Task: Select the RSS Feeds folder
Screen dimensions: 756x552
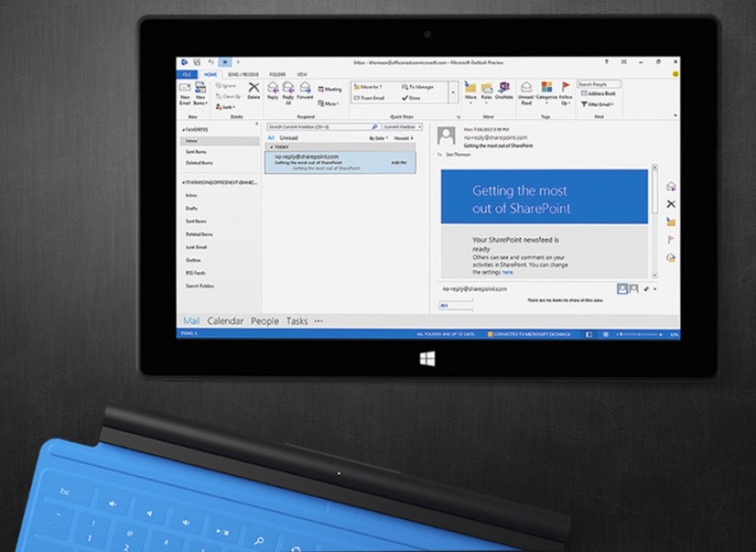Action: coord(196,273)
